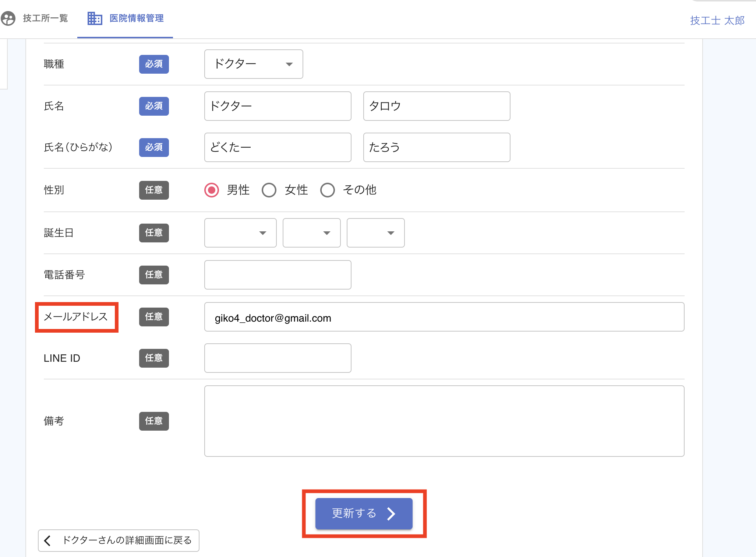Open the 医院情報管理 tab
Viewport: 756px width, 557px height.
pos(136,18)
